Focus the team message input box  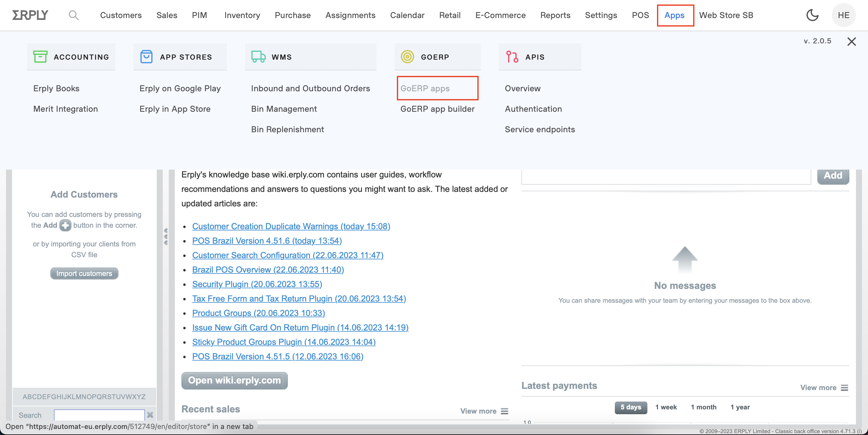[x=666, y=176]
